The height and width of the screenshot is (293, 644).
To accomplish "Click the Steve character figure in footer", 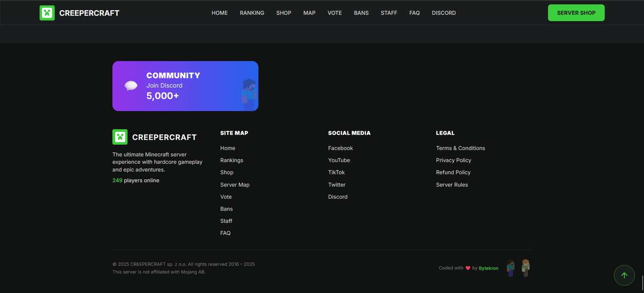I will coord(510,268).
